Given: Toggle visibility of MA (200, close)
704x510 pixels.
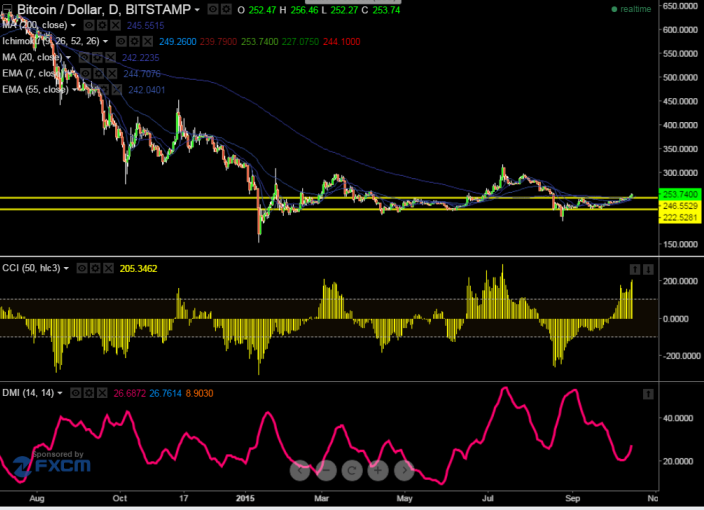Looking at the screenshot, I should (x=89, y=25).
